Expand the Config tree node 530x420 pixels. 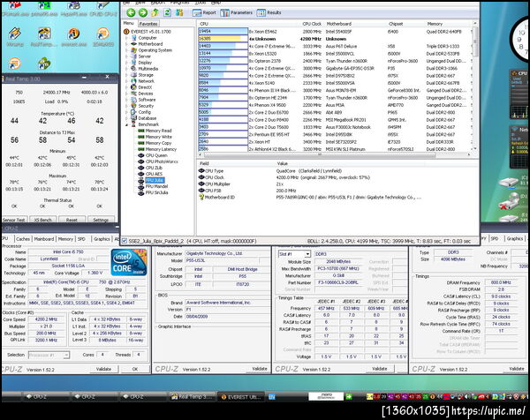click(x=127, y=112)
